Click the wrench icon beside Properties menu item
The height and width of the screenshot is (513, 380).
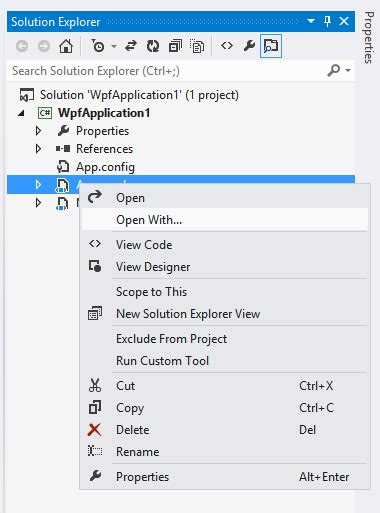pos(95,476)
